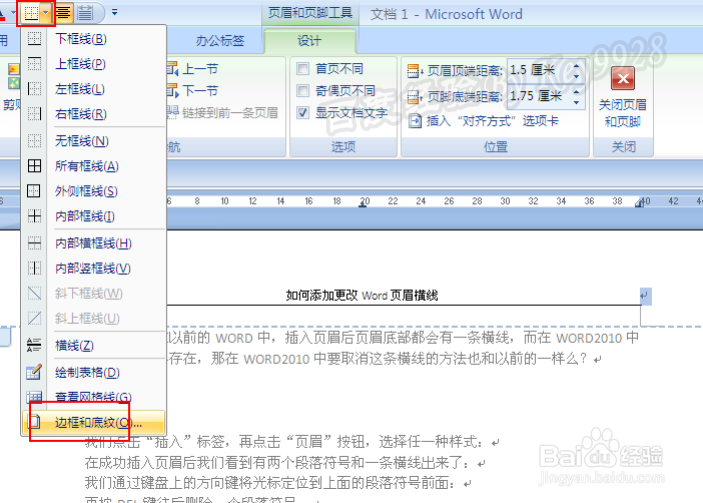Click the 页脚底端距离 footer distance icon
Viewport: 703px width, 503px height.
coord(415,96)
